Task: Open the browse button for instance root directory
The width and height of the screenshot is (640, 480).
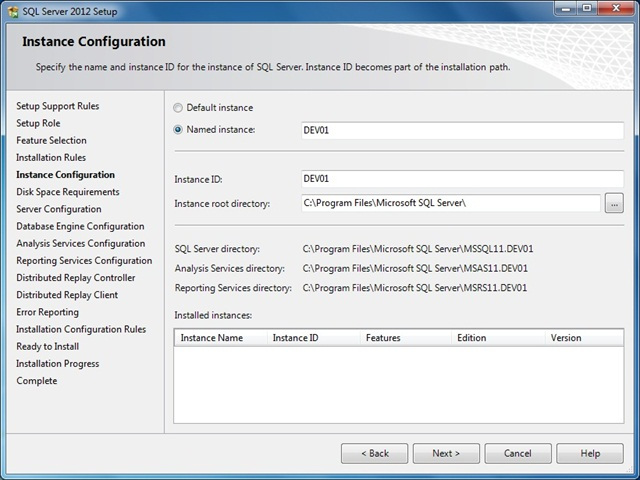Action: point(614,204)
